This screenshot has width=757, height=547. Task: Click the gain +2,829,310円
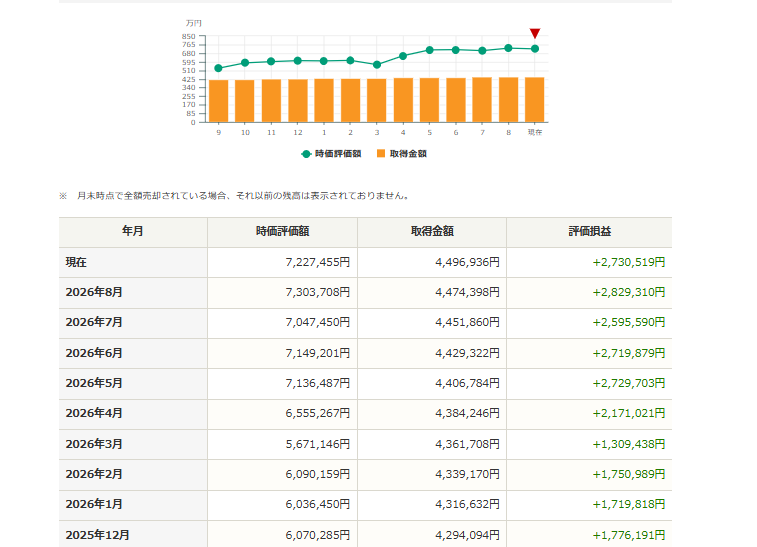pos(629,292)
